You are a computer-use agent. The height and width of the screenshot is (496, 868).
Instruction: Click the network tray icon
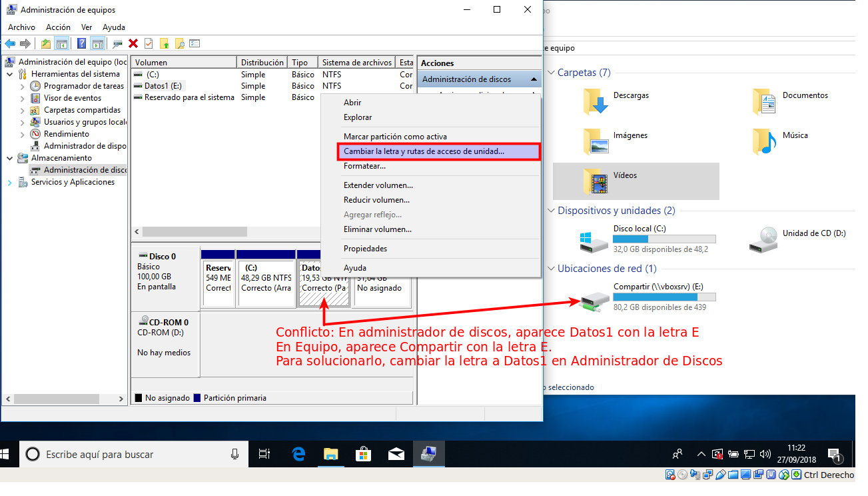tap(749, 454)
